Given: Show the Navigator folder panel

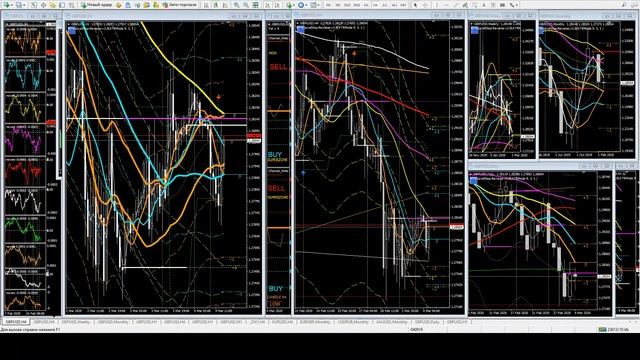Looking at the screenshot, I should click(x=53, y=5).
